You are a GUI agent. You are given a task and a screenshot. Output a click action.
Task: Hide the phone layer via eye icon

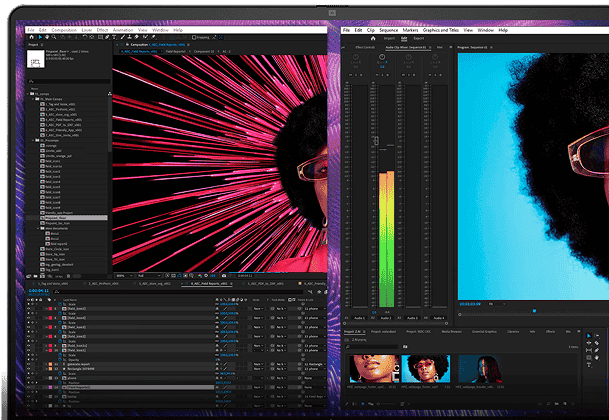(28, 378)
